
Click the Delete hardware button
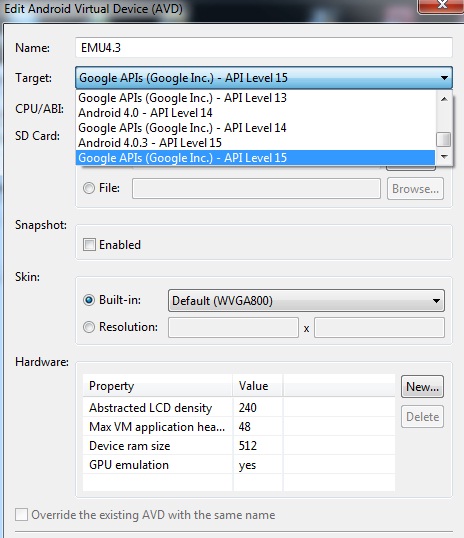(422, 417)
